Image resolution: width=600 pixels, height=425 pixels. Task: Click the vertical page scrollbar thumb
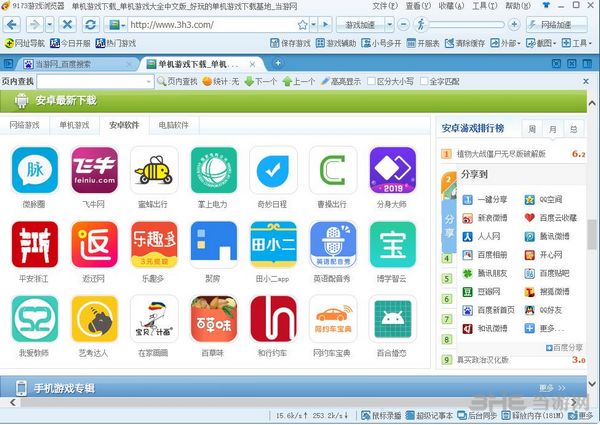[592, 234]
